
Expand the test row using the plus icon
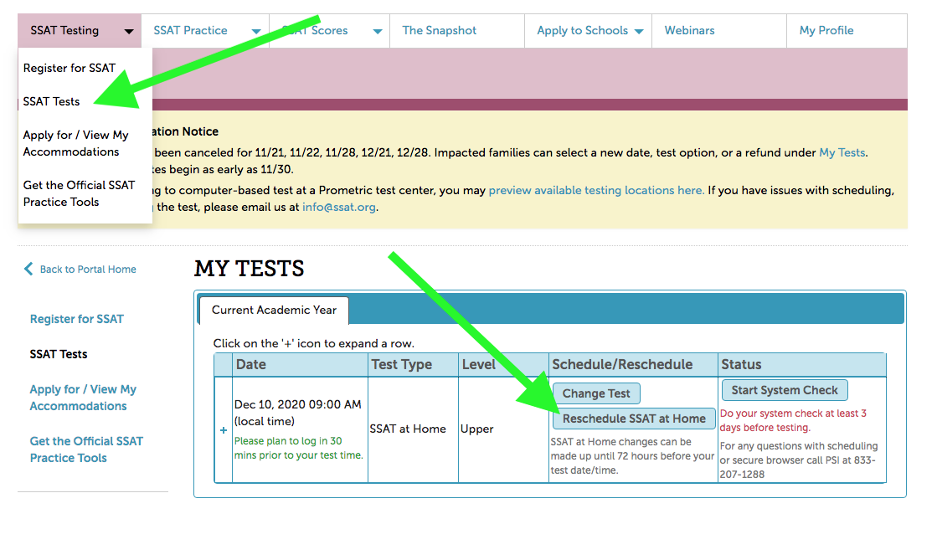(x=223, y=429)
